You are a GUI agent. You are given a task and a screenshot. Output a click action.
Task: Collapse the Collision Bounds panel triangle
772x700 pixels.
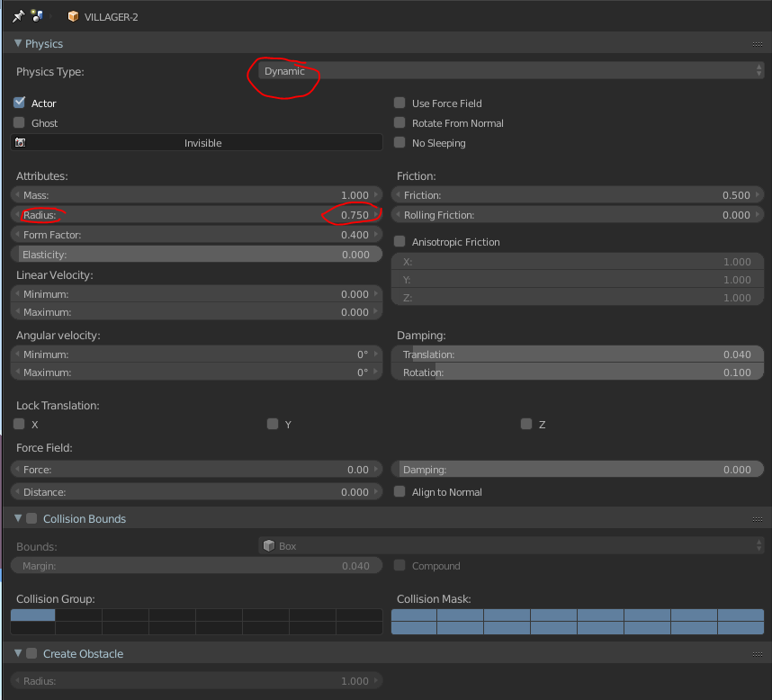coord(18,518)
